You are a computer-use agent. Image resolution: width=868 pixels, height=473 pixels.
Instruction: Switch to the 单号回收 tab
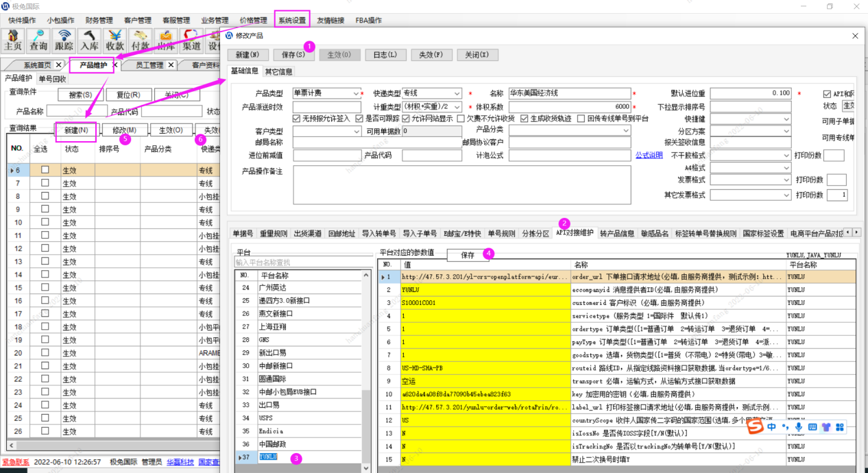52,79
